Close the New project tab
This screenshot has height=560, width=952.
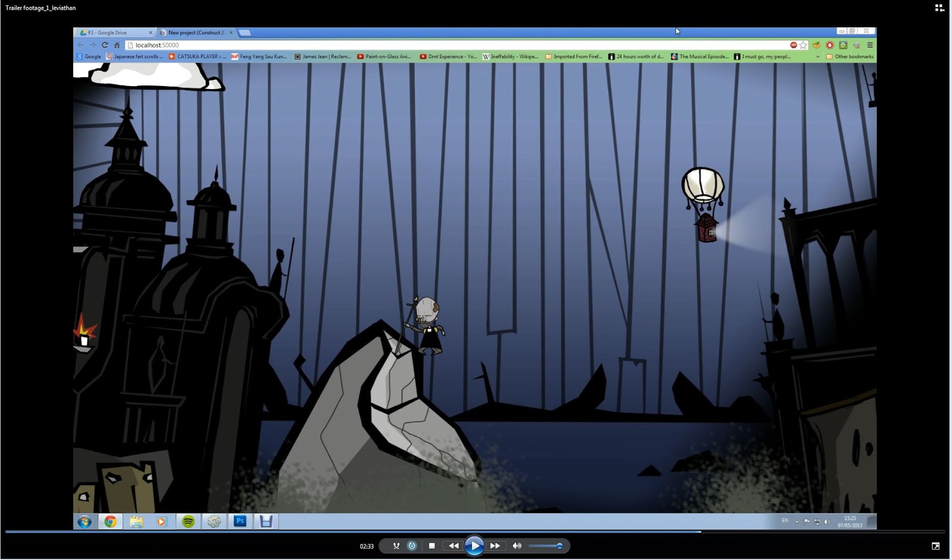click(231, 33)
